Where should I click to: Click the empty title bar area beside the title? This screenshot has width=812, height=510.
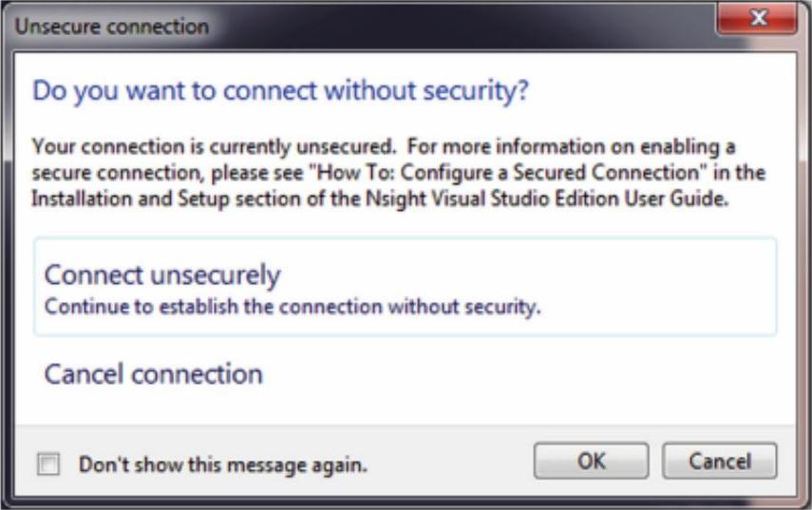click(x=456, y=26)
